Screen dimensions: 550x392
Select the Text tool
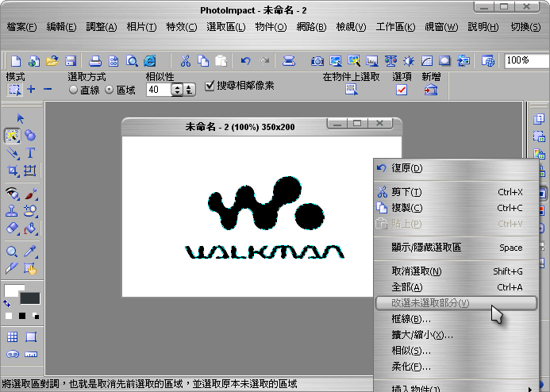pos(30,153)
